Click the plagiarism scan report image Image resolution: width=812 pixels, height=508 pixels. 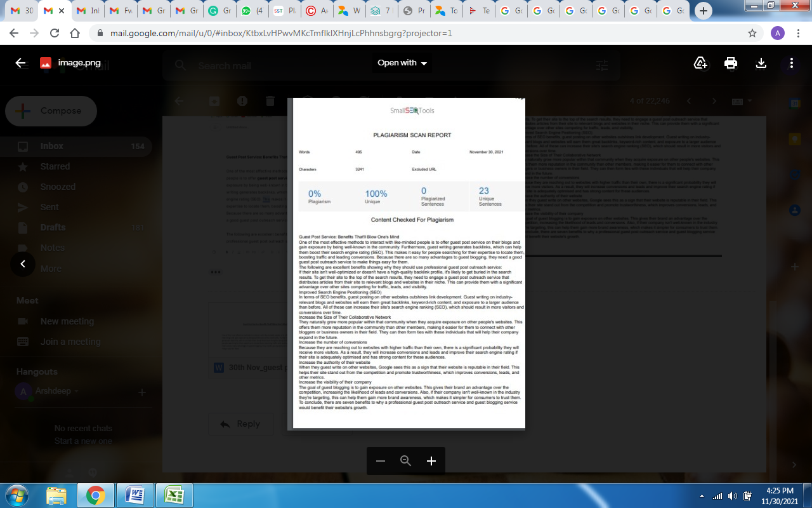[406, 264]
